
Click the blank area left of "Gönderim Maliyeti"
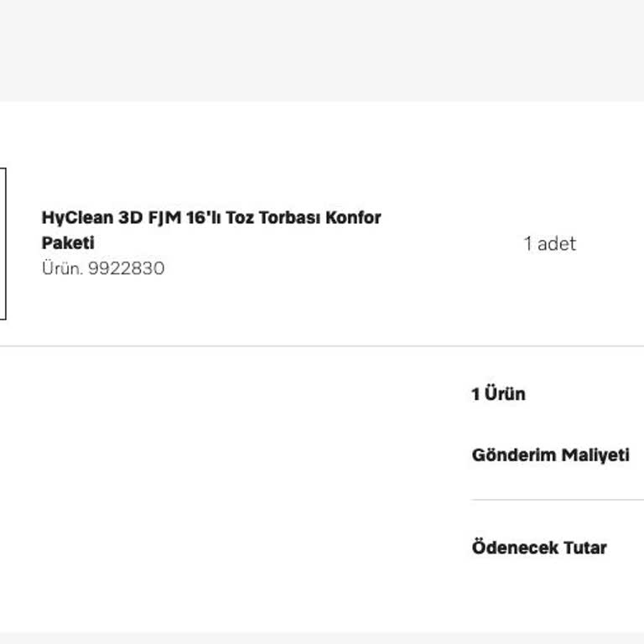coord(252,455)
